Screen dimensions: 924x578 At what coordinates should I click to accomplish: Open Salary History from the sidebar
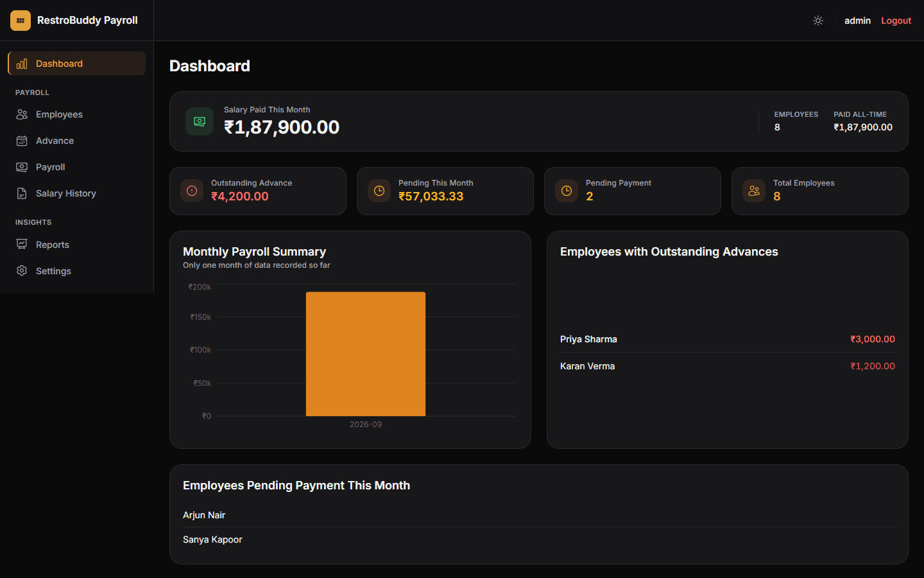(77, 193)
